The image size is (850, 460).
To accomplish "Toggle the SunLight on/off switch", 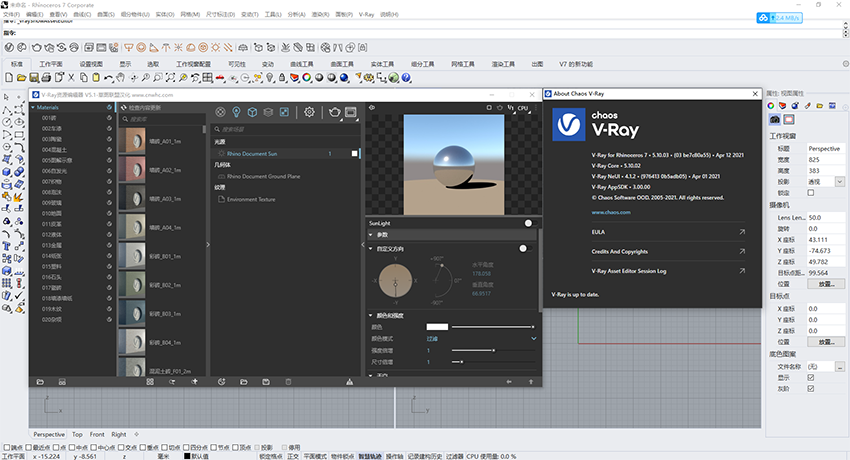I will (529, 223).
